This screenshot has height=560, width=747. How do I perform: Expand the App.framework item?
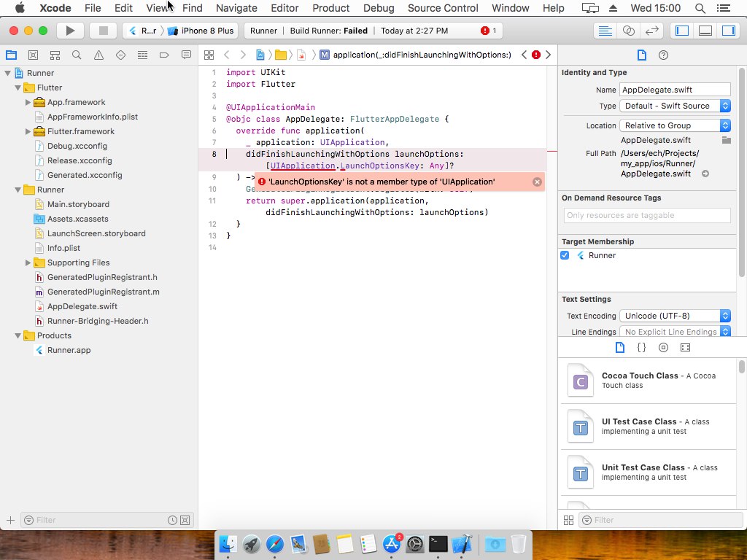point(28,102)
